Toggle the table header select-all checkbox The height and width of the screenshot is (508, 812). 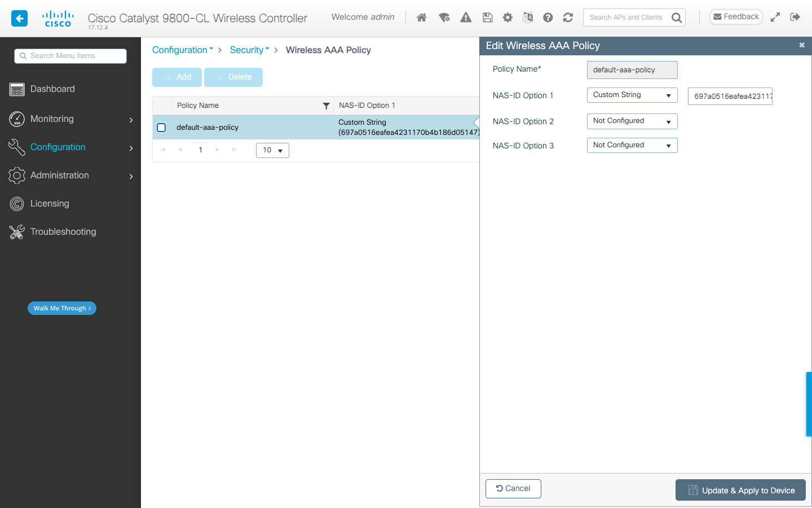click(x=161, y=105)
